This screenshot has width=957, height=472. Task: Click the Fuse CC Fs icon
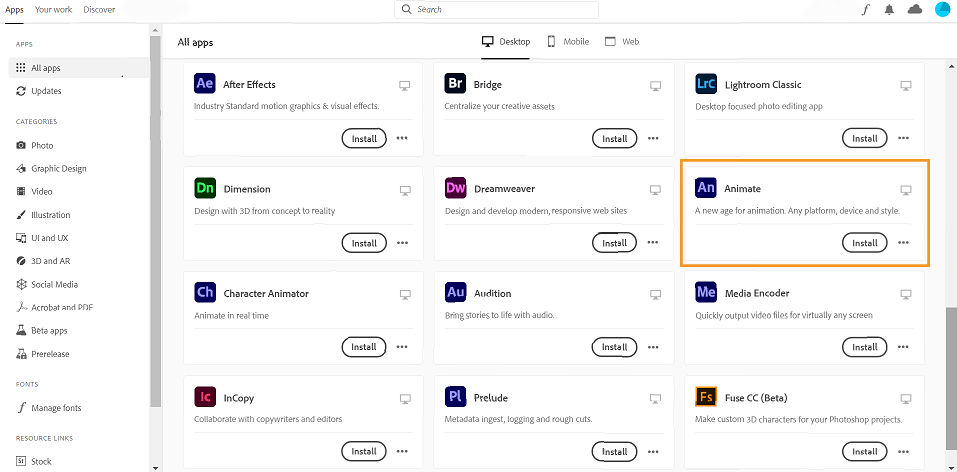click(x=706, y=397)
